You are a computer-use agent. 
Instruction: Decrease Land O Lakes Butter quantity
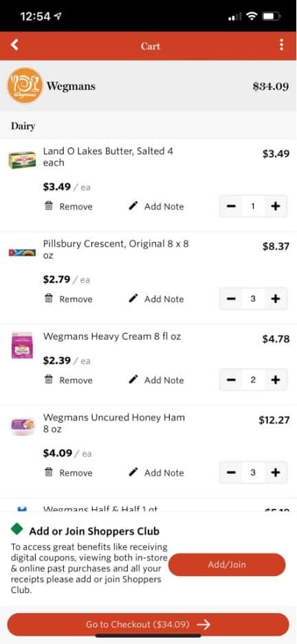pos(231,206)
